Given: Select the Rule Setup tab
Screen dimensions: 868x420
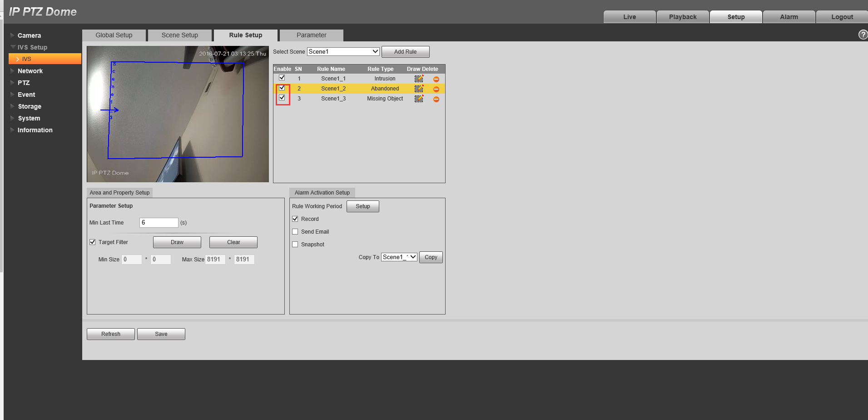Looking at the screenshot, I should tap(246, 35).
